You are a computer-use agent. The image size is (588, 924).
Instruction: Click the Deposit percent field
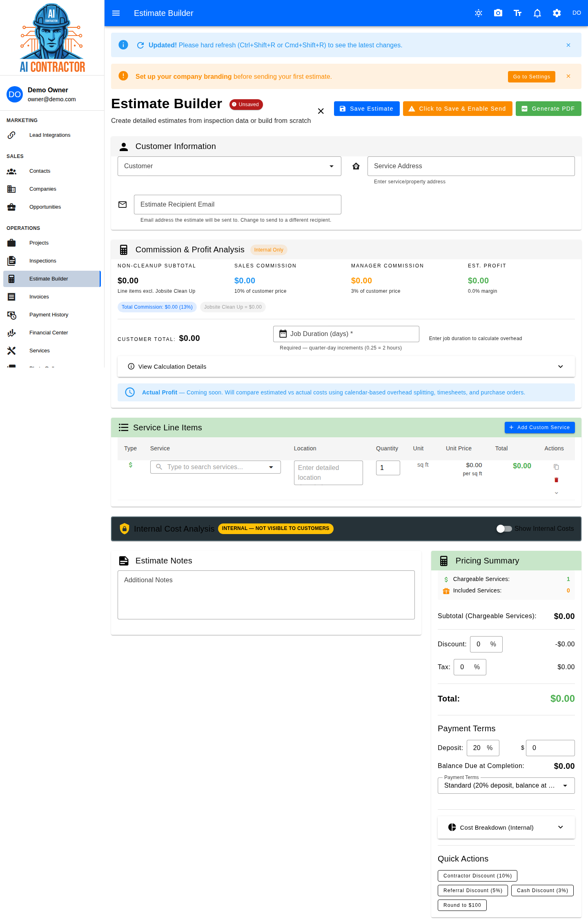coord(483,748)
